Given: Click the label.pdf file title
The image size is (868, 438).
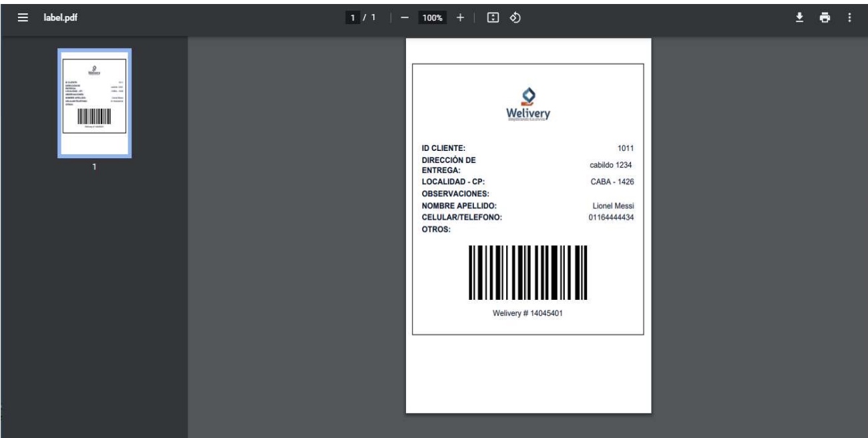Looking at the screenshot, I should pyautogui.click(x=60, y=17).
